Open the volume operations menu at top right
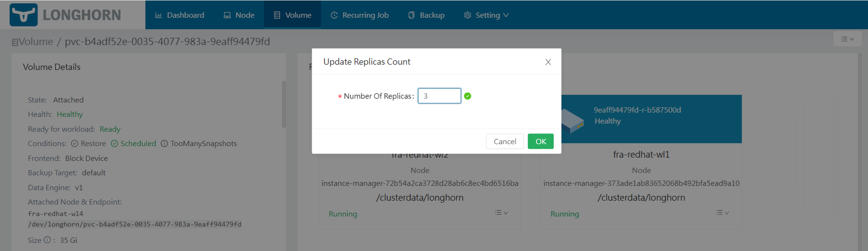868x251 pixels. tap(847, 39)
